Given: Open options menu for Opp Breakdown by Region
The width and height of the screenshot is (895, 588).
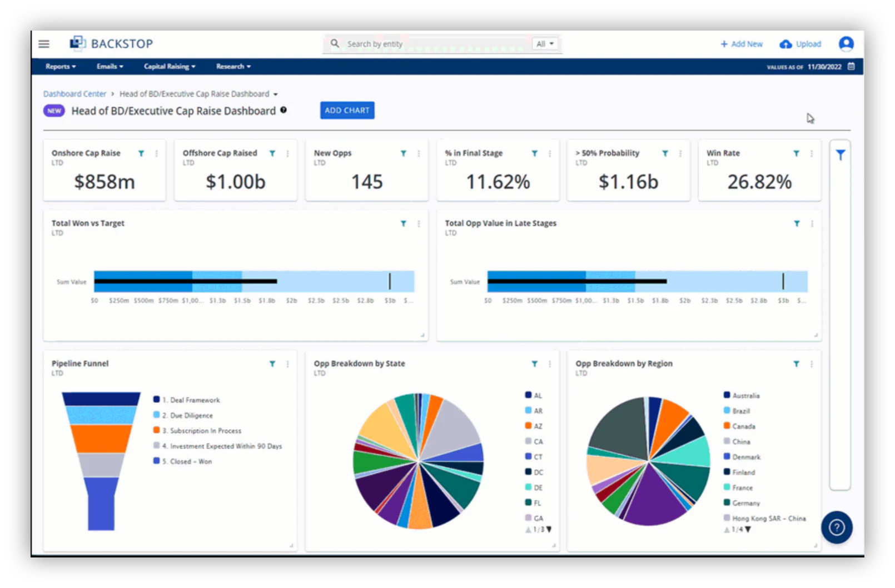Looking at the screenshot, I should point(812,364).
